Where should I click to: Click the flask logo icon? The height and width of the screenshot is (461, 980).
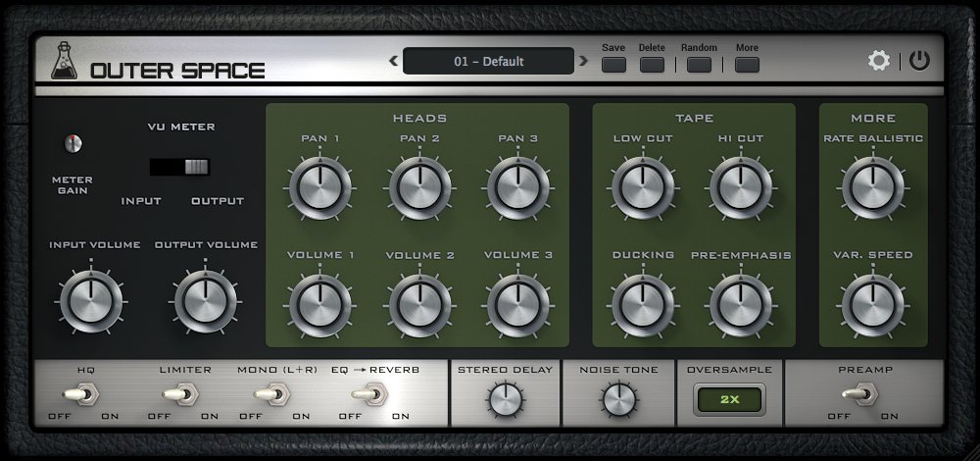(64, 61)
